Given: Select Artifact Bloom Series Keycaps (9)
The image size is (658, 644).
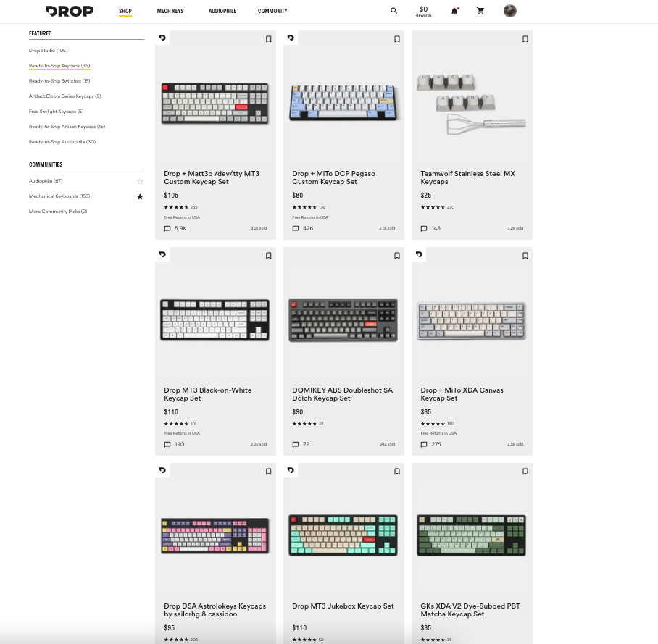Looking at the screenshot, I should click(65, 96).
